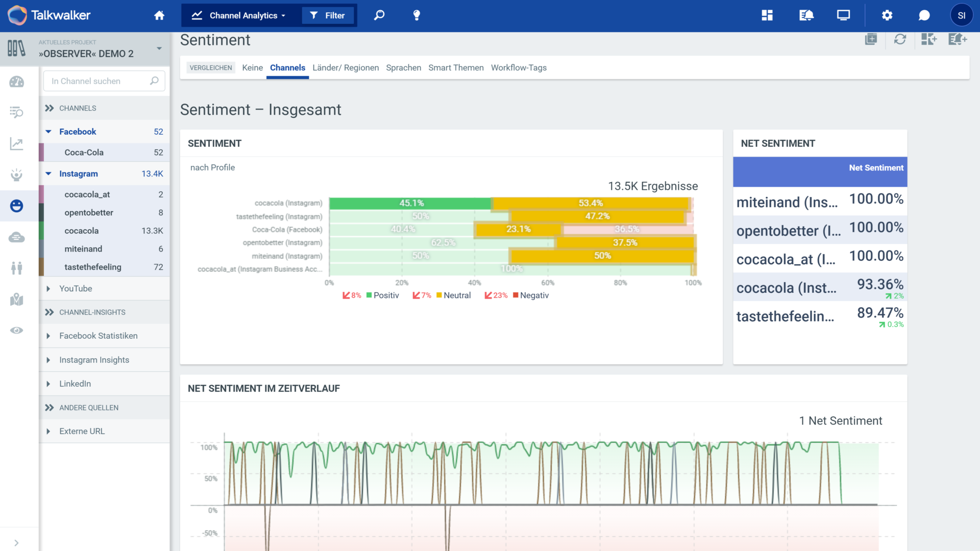
Task: Toggle the Negativ legend item
Action: pyautogui.click(x=531, y=295)
